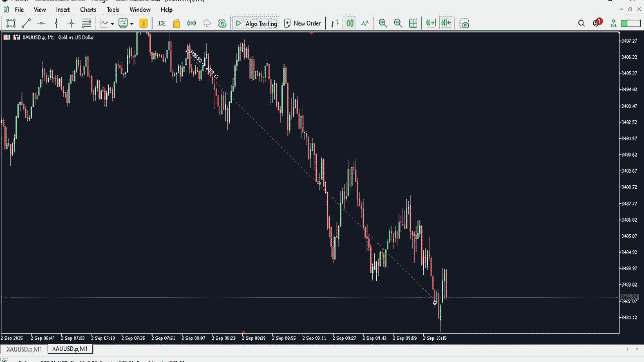The image size is (644, 362).
Task: Select the trendline drawing tool
Action: pyautogui.click(x=26, y=23)
